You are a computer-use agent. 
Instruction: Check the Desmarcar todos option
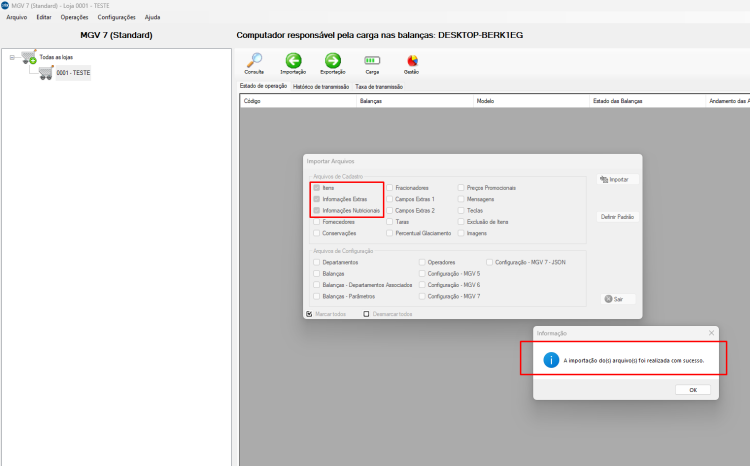[x=366, y=314]
